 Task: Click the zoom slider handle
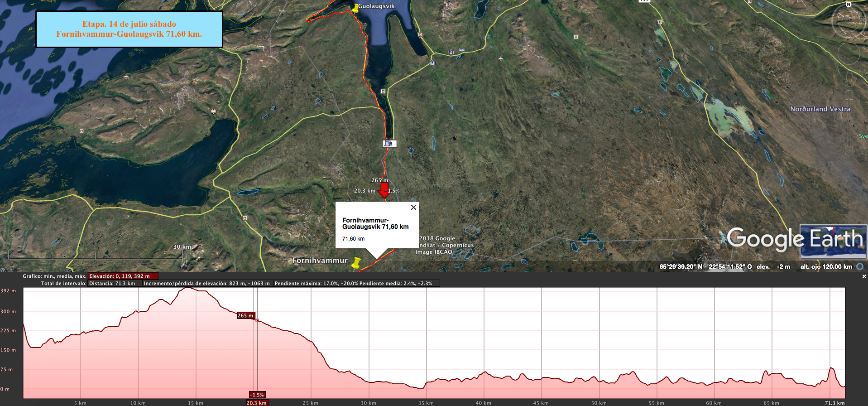click(x=849, y=121)
